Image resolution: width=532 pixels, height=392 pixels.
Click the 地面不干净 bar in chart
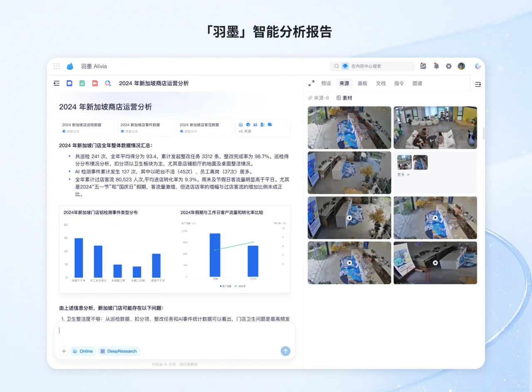coord(79,258)
